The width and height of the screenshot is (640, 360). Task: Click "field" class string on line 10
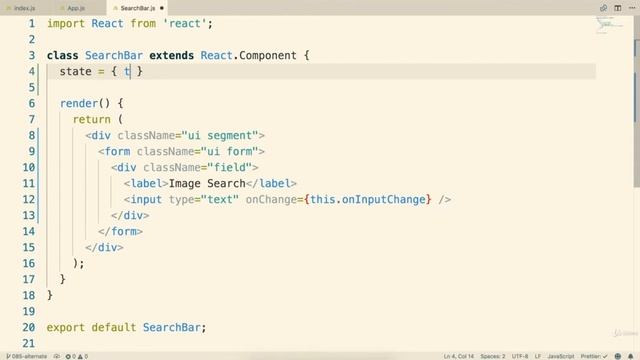click(x=230, y=167)
